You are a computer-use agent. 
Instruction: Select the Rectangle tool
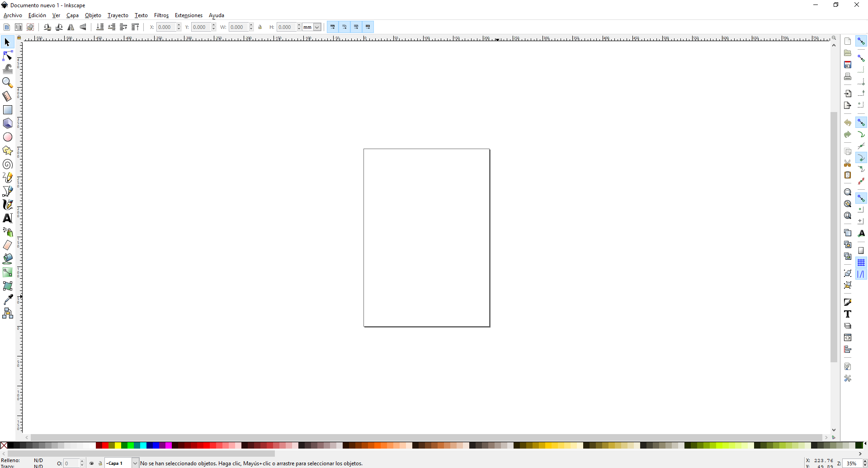[x=7, y=110]
